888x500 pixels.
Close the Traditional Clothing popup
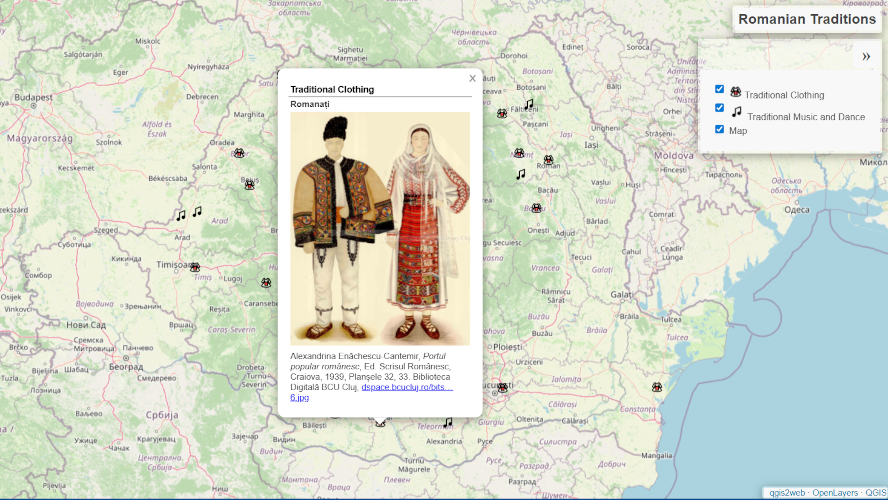click(x=472, y=78)
